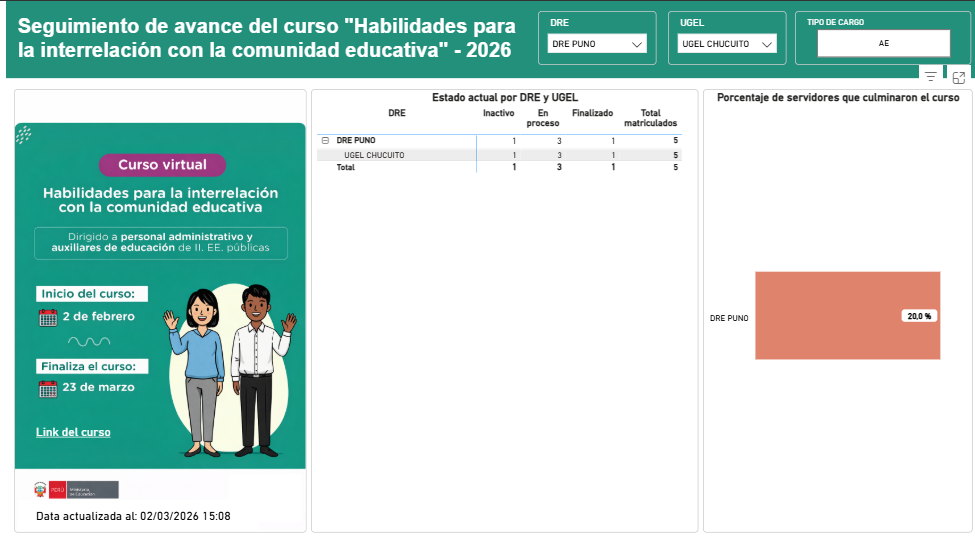The height and width of the screenshot is (538, 975).
Task: Collapse the DRE PUNO row
Action: [x=325, y=141]
